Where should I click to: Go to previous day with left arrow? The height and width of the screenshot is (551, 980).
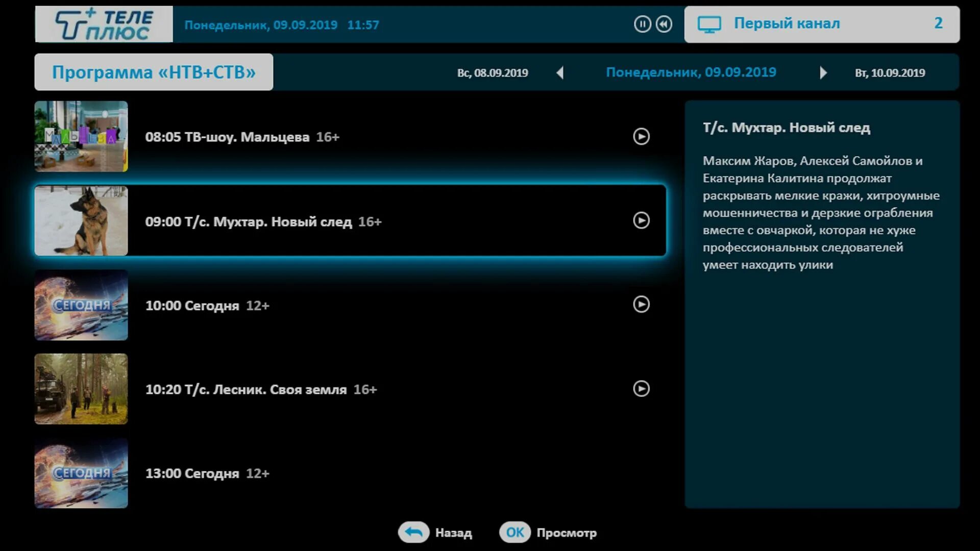tap(560, 73)
